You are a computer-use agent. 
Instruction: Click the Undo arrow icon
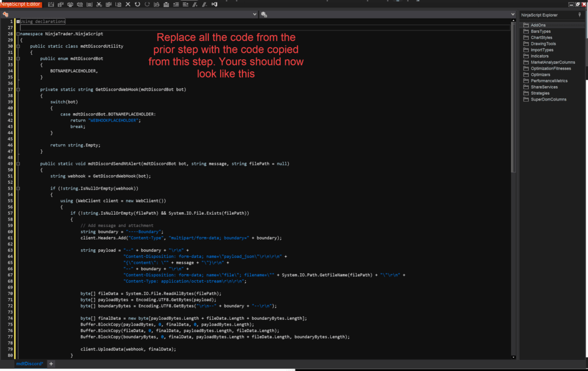(137, 5)
